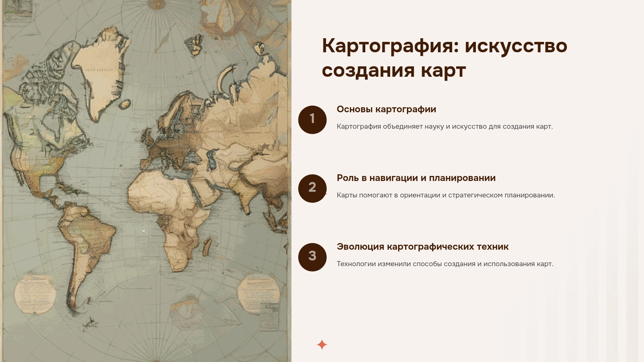Select the slide title Картография: искусство создания карт
Screen dimensions: 644x362
[444, 58]
